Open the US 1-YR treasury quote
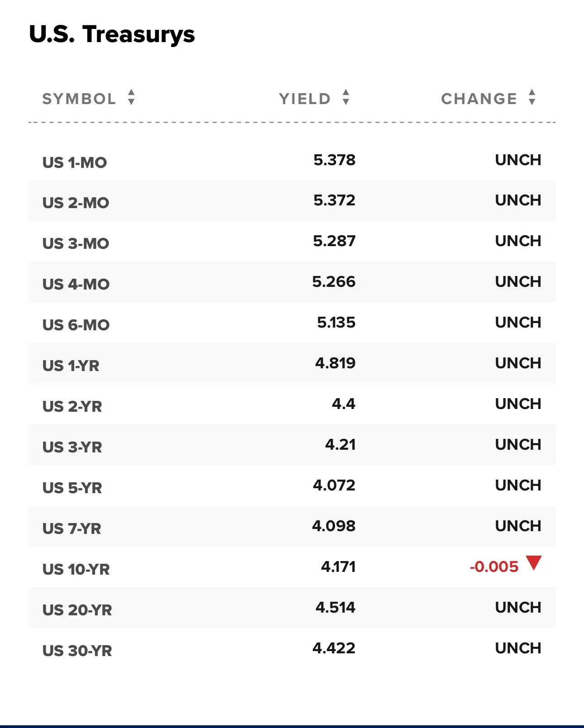The image size is (584, 728). tap(71, 366)
